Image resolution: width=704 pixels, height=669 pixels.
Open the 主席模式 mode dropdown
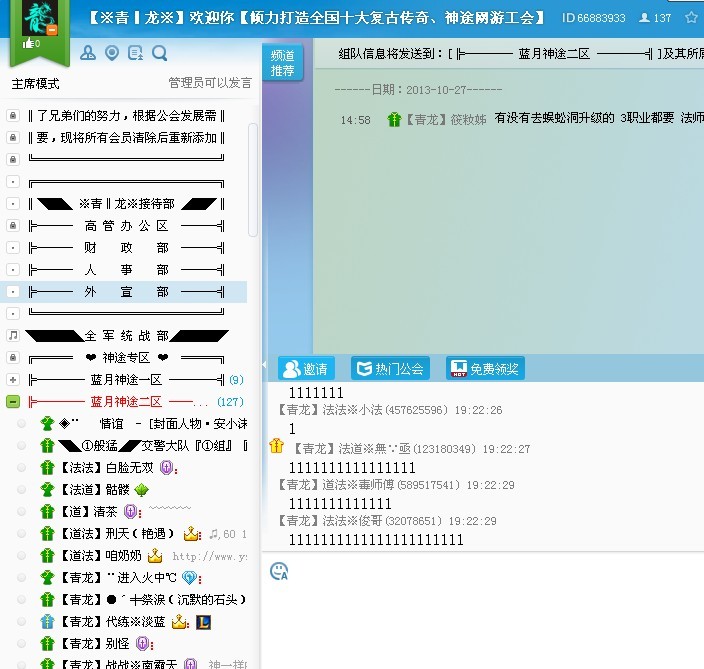point(35,84)
